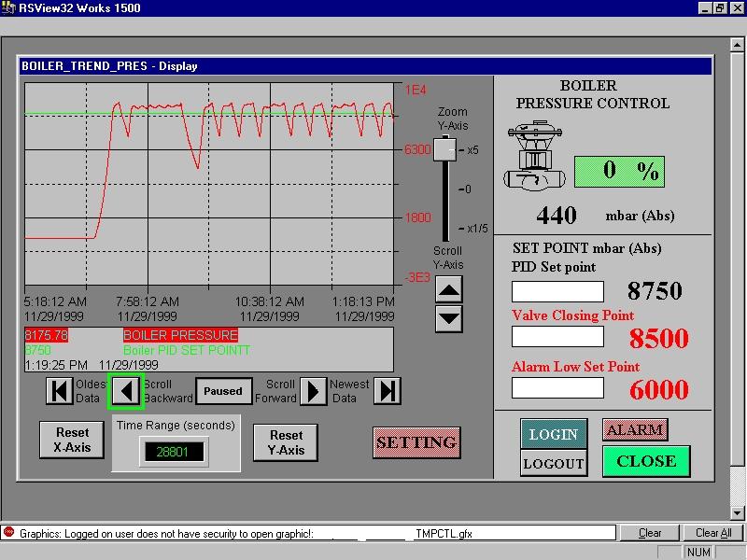The height and width of the screenshot is (560, 747).
Task: Toggle the Paused trend button
Action: coord(223,391)
